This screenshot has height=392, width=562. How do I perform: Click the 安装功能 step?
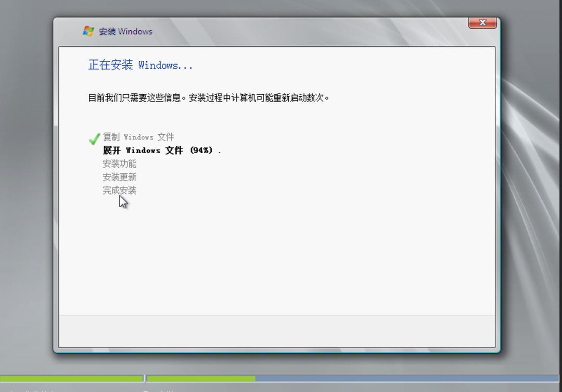119,164
